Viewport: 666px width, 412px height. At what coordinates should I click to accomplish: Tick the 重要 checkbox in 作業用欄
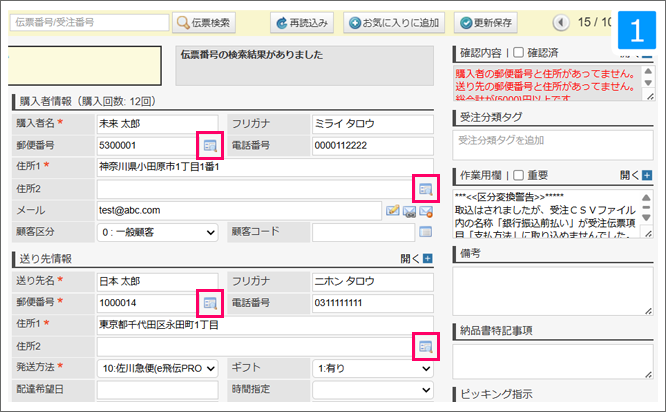tap(518, 174)
